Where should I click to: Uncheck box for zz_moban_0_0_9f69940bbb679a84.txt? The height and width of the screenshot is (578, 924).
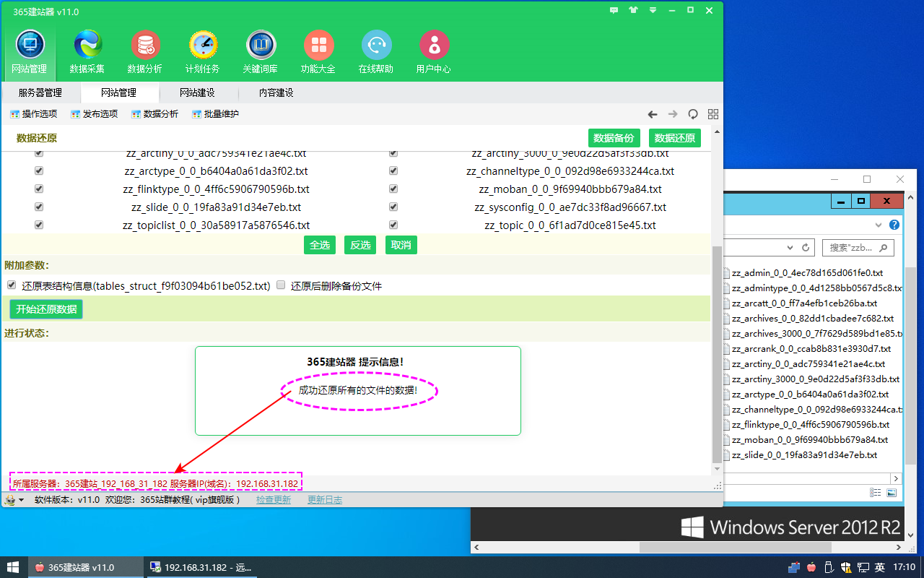click(393, 189)
